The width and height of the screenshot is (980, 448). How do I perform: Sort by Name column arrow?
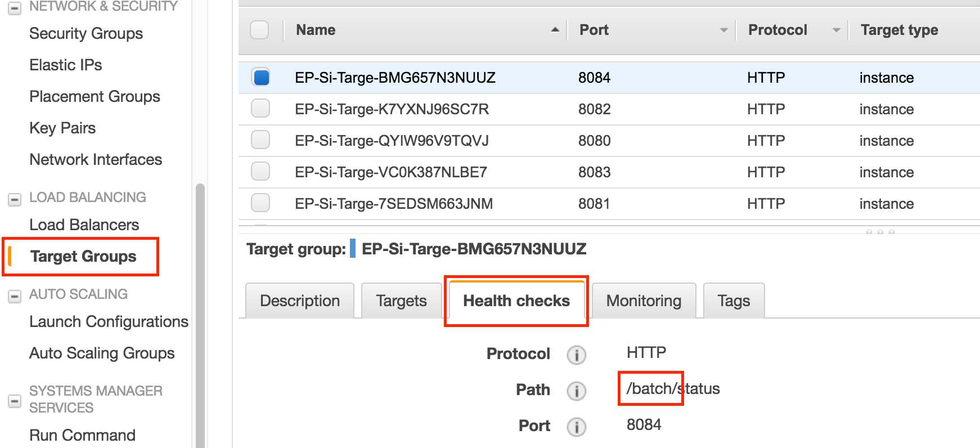click(555, 30)
